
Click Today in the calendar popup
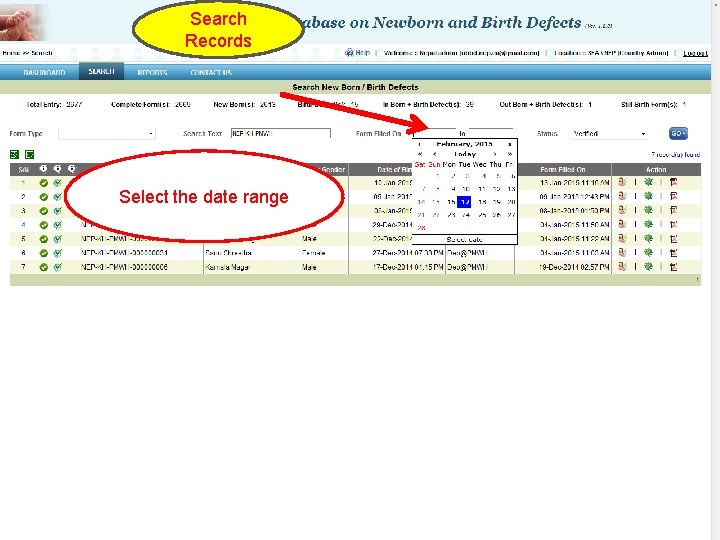[x=465, y=154]
